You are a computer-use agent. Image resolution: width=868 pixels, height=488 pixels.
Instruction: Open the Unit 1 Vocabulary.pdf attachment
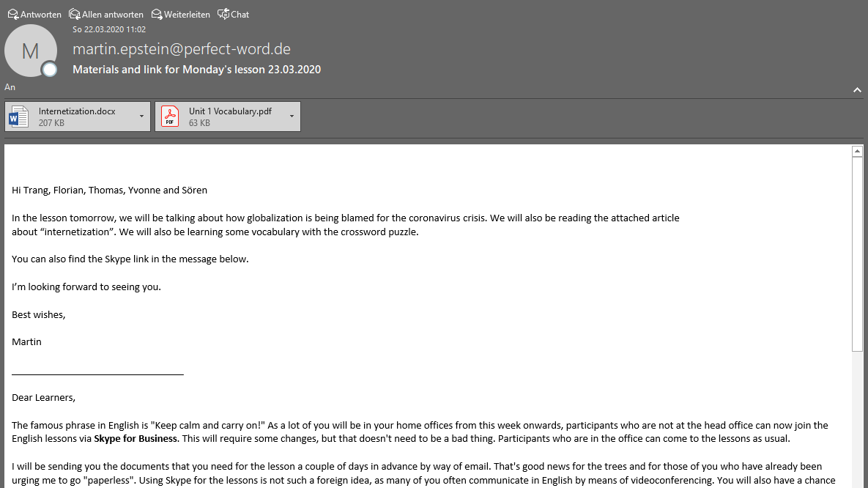[228, 117]
